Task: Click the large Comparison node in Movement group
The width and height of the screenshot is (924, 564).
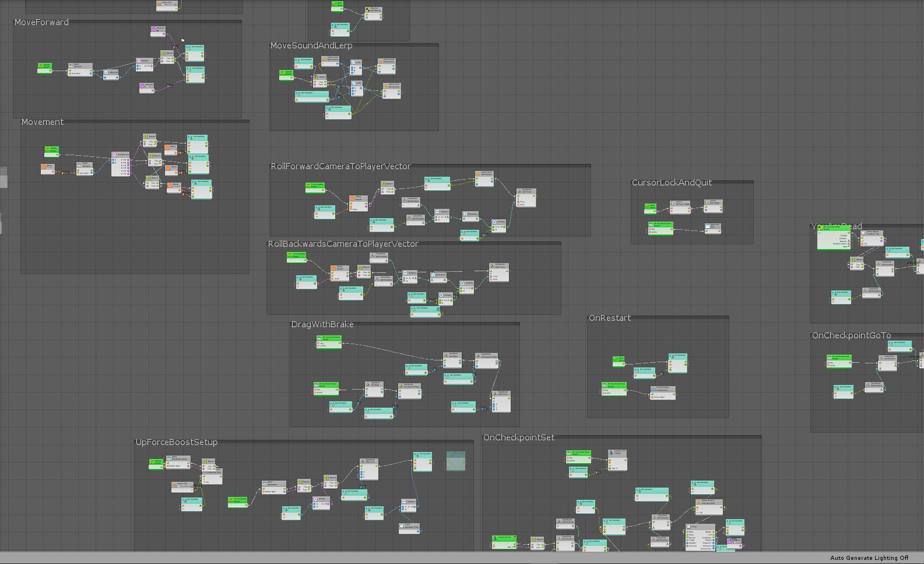Action: [x=121, y=164]
